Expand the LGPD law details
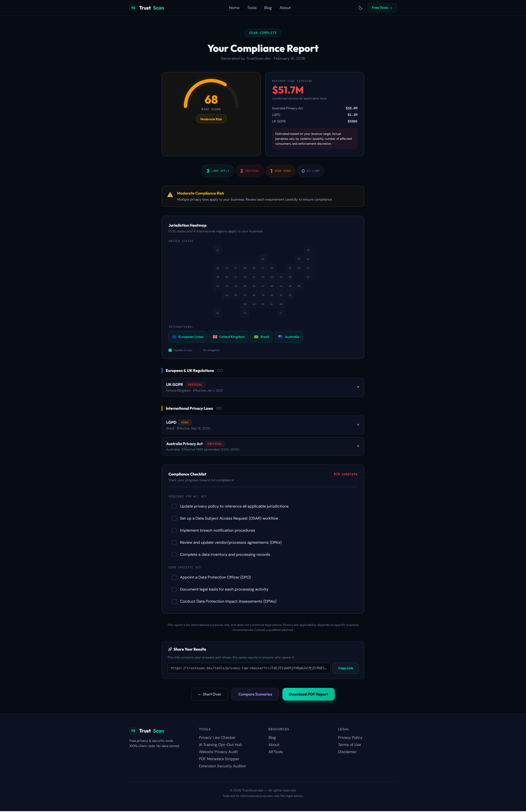This screenshot has height=812, width=526. pyautogui.click(x=358, y=425)
